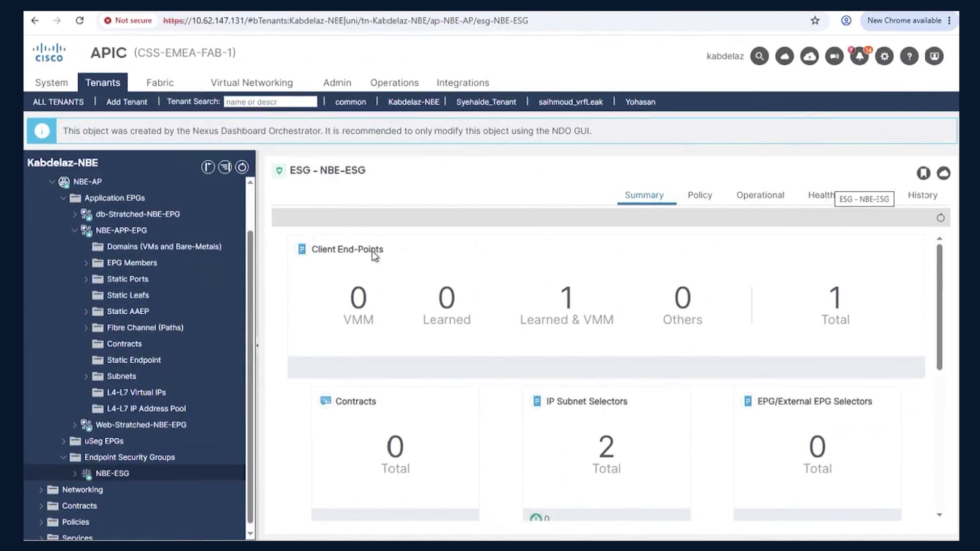This screenshot has width=980, height=551.
Task: Switch to the Operational tab
Action: 760,195
